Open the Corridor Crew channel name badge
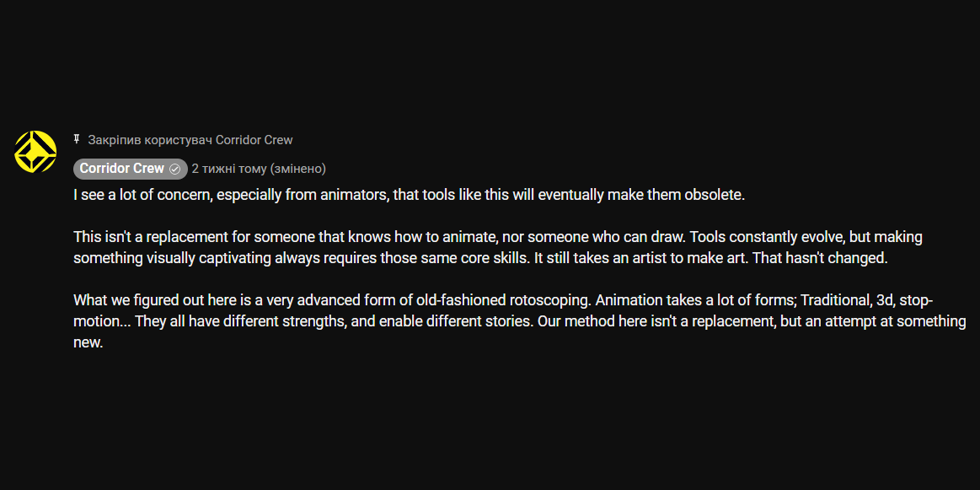The image size is (980, 490). pos(130,169)
